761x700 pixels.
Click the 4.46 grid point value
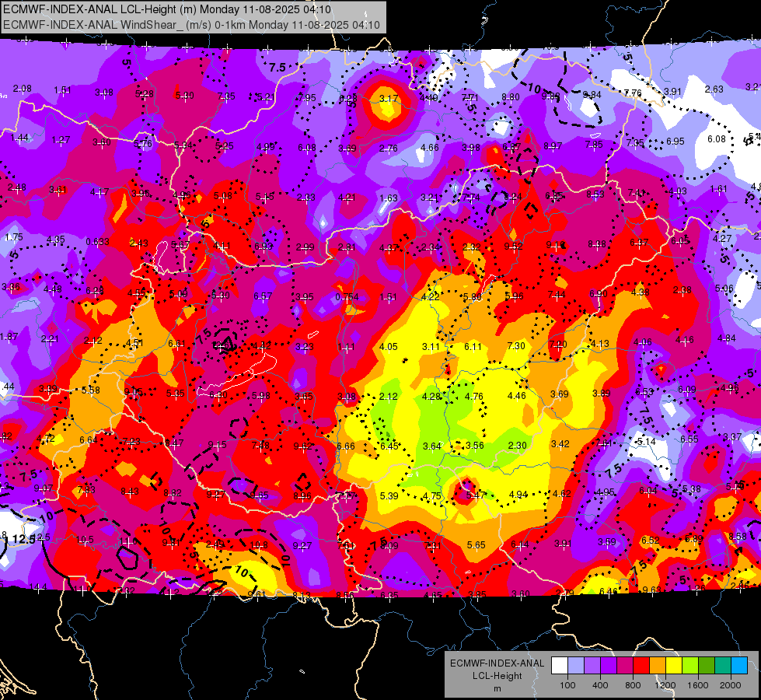516,395
